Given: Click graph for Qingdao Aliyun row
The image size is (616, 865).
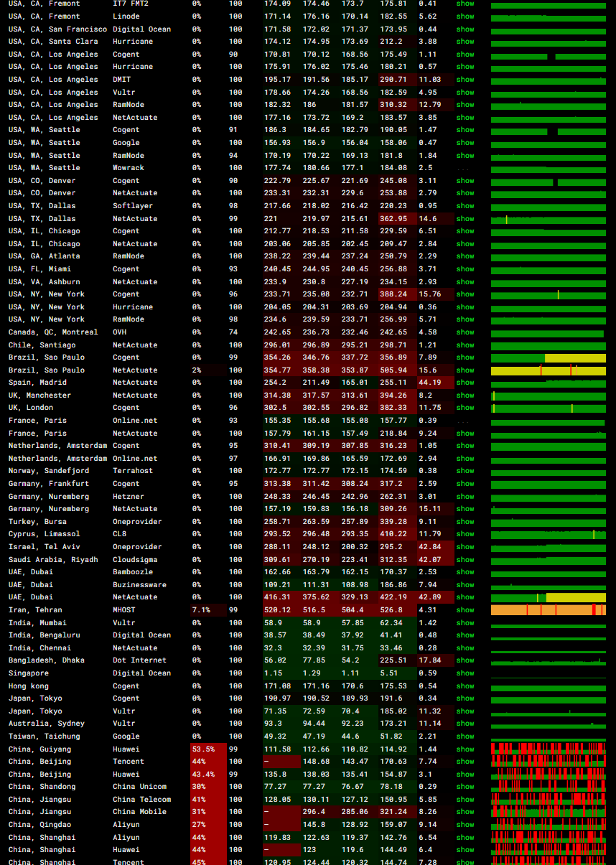Looking at the screenshot, I should pos(549,825).
